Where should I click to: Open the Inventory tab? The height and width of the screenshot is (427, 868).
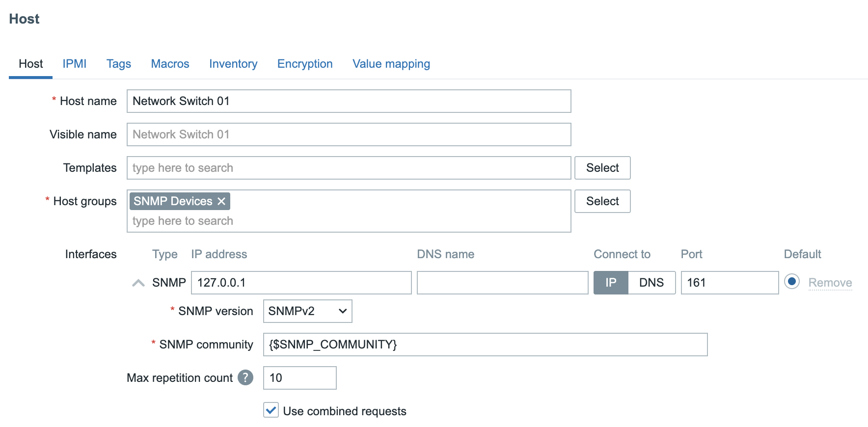pyautogui.click(x=233, y=64)
